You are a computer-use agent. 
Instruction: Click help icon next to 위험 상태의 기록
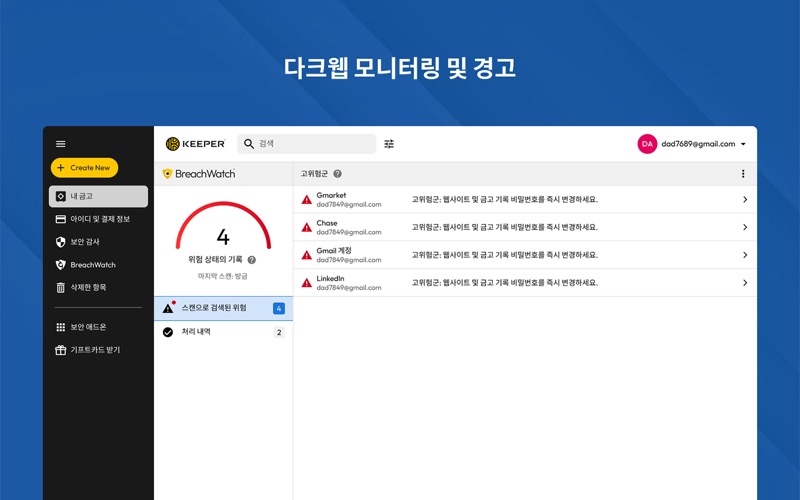(252, 260)
